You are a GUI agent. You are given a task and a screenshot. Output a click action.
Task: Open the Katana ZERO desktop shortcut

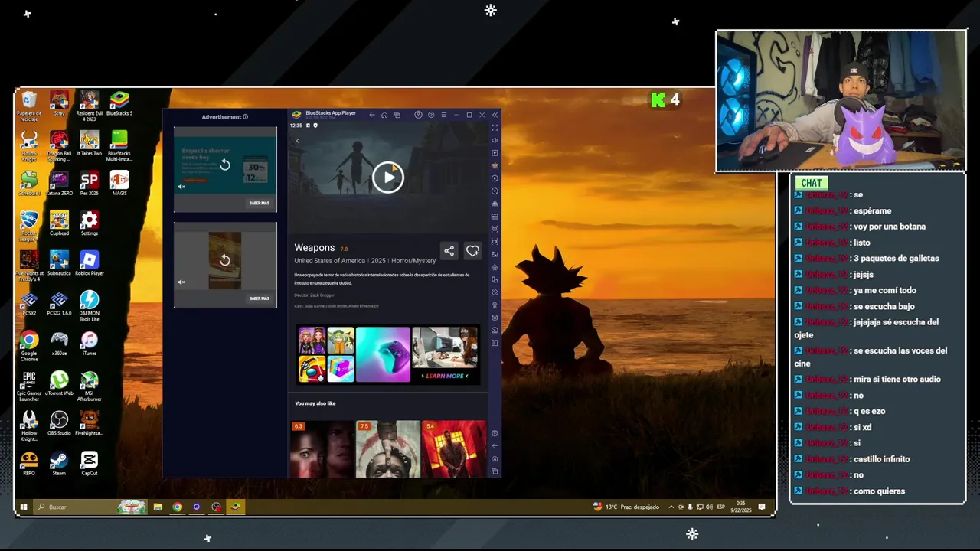pyautogui.click(x=59, y=184)
